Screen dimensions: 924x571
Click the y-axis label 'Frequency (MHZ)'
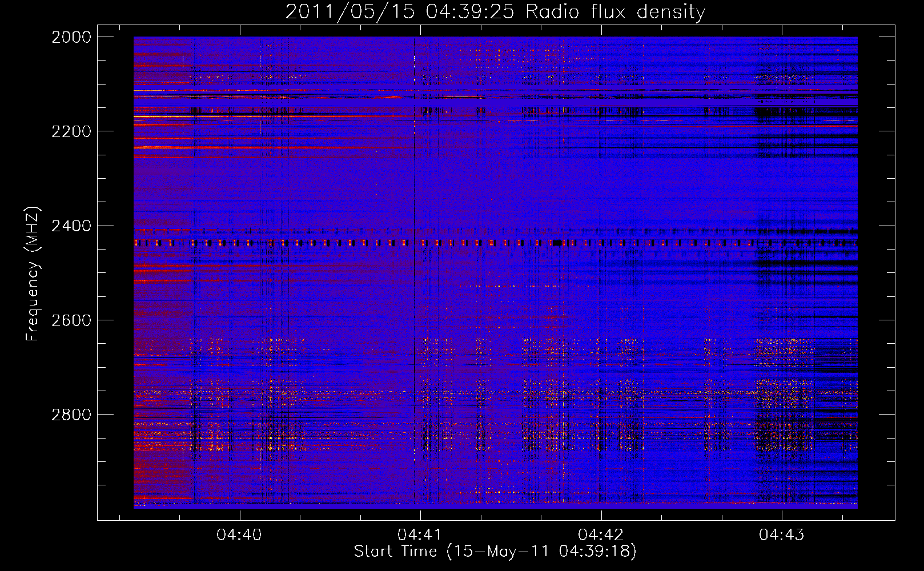pyautogui.click(x=33, y=274)
